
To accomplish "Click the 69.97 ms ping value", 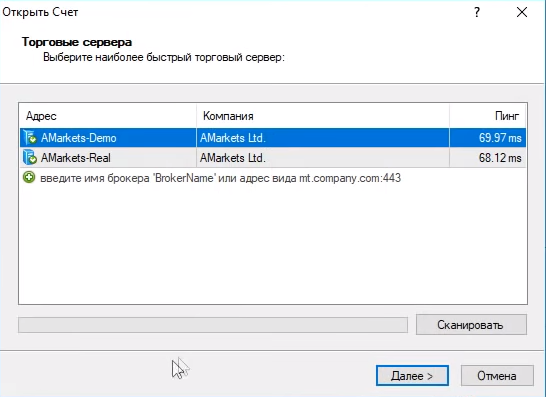I will tap(500, 138).
